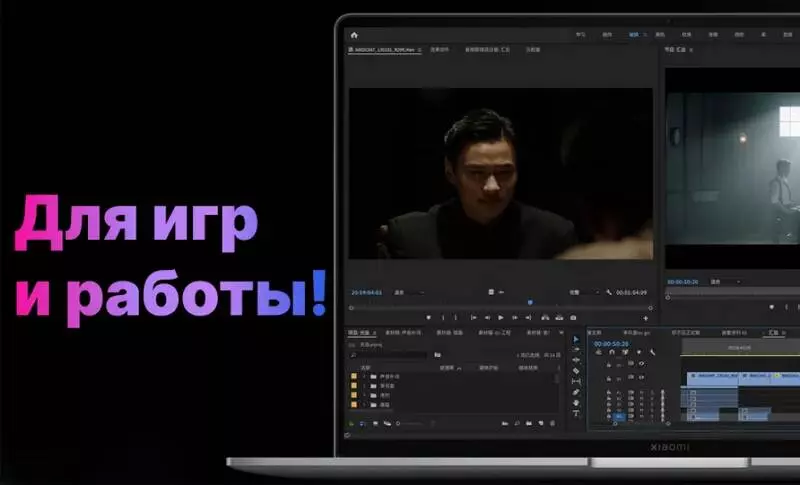The height and width of the screenshot is (485, 800).
Task: Select the Pen tool
Action: [x=576, y=392]
